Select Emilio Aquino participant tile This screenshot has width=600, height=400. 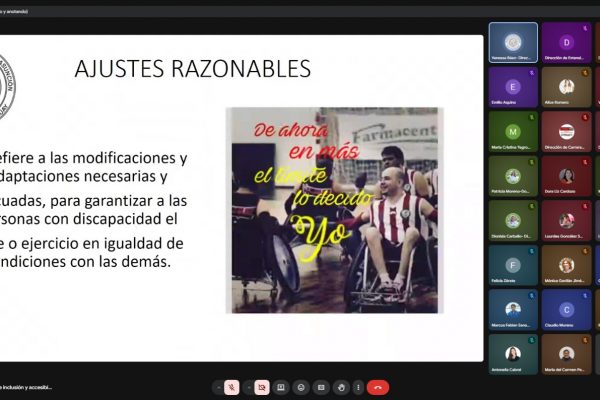click(x=513, y=87)
